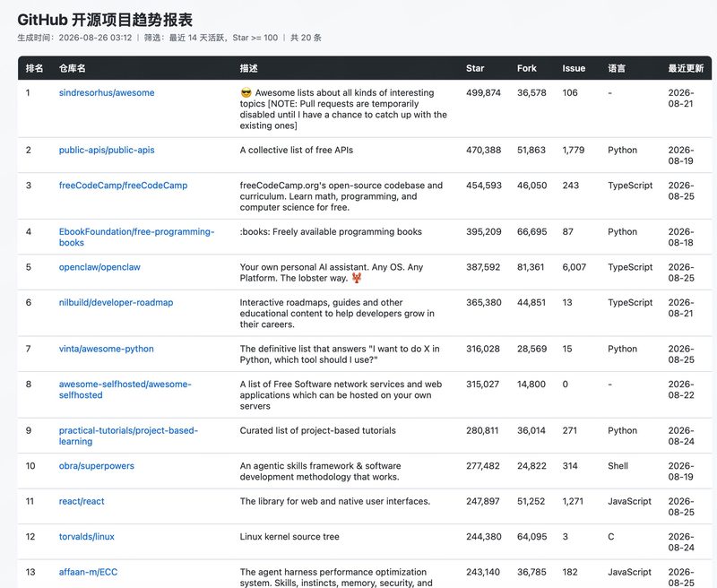Select the description Linux kernel source tree
The image size is (717, 588).
click(x=289, y=537)
